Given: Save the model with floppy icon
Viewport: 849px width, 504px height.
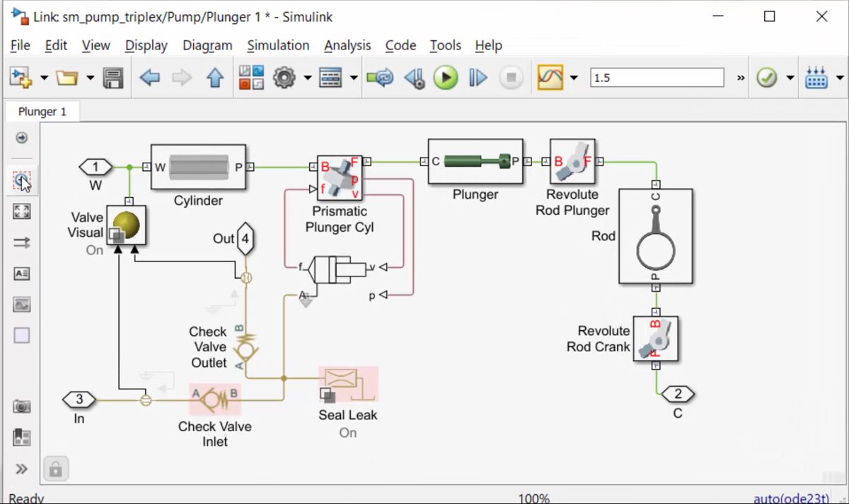Looking at the screenshot, I should [113, 78].
